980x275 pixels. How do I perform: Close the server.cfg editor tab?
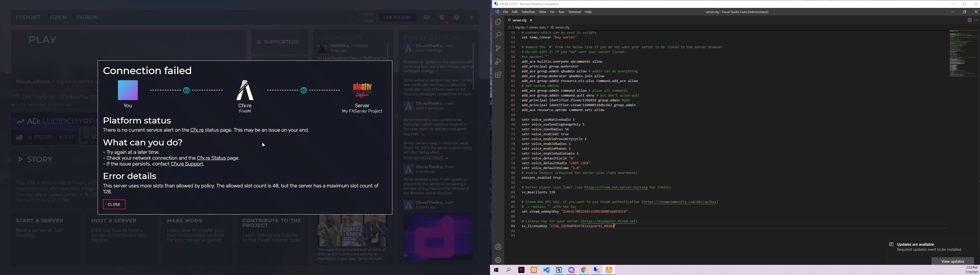531,20
